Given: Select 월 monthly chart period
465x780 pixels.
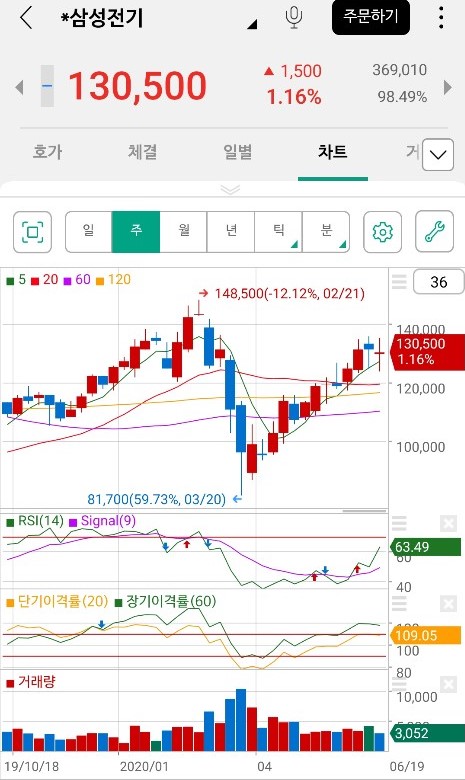Looking at the screenshot, I should click(184, 231).
